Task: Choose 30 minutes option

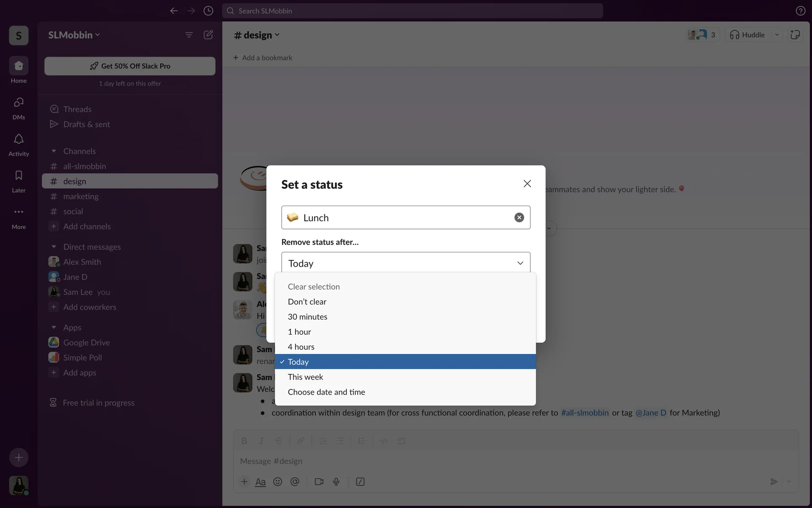Action: 307,317
